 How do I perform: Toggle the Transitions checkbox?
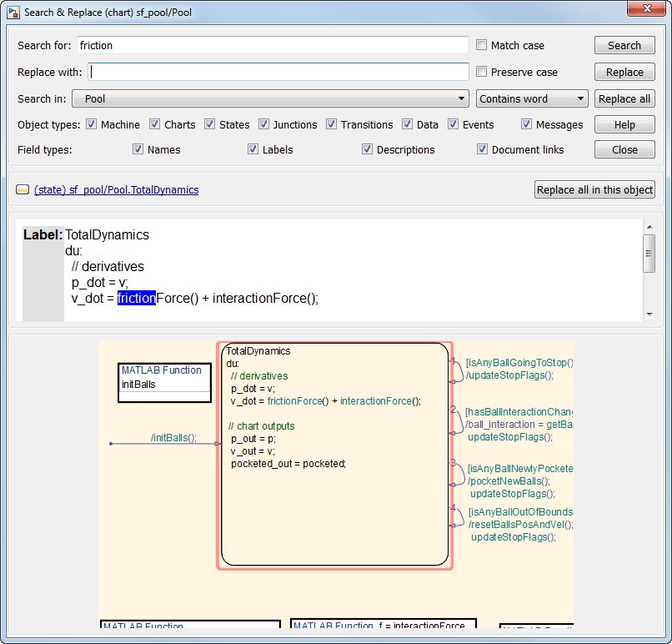(331, 124)
